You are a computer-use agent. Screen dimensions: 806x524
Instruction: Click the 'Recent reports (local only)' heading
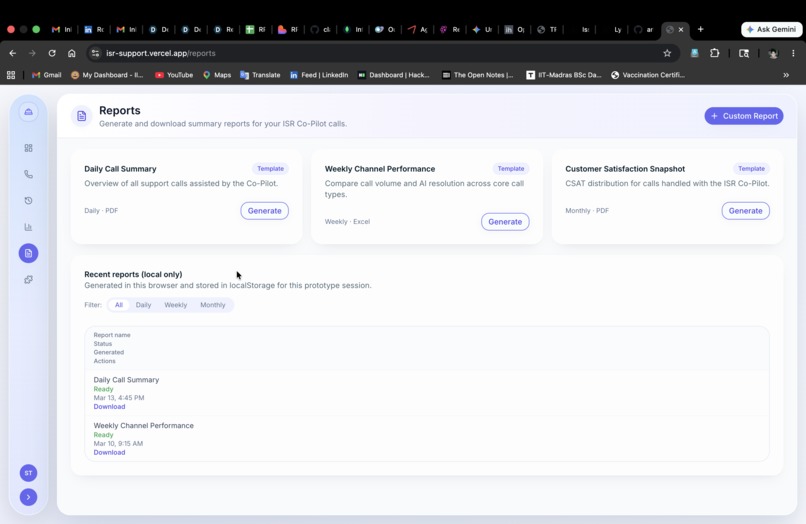133,275
